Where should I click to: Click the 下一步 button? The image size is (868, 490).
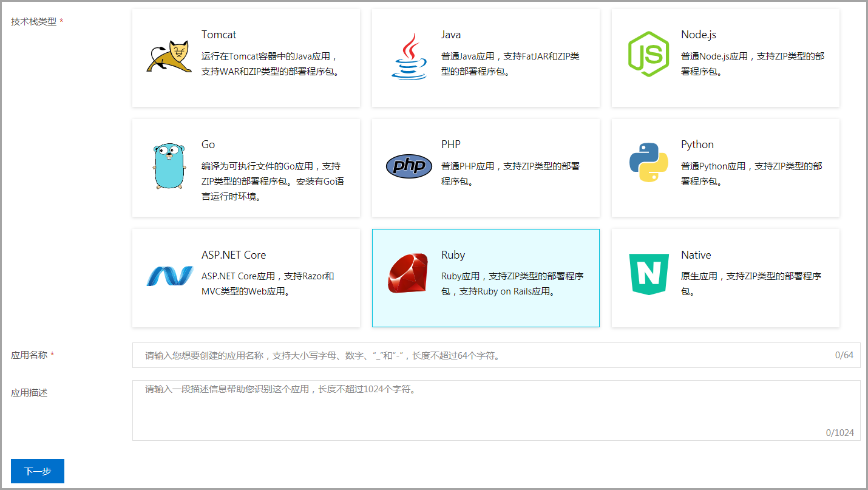click(x=38, y=471)
